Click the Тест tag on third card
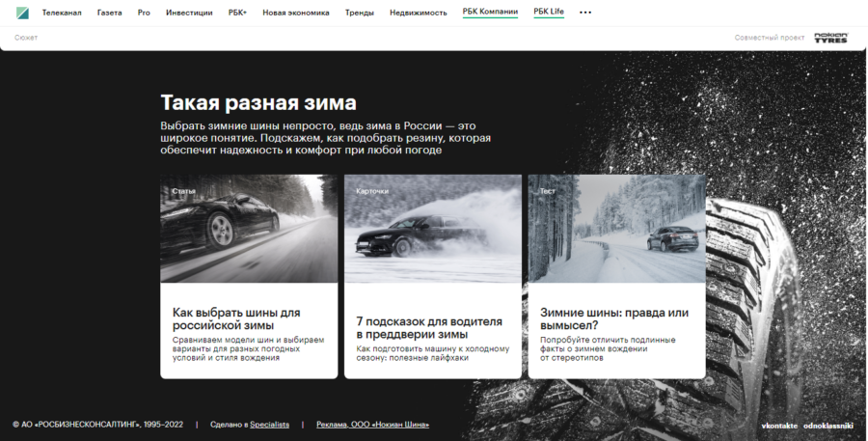 pyautogui.click(x=548, y=191)
